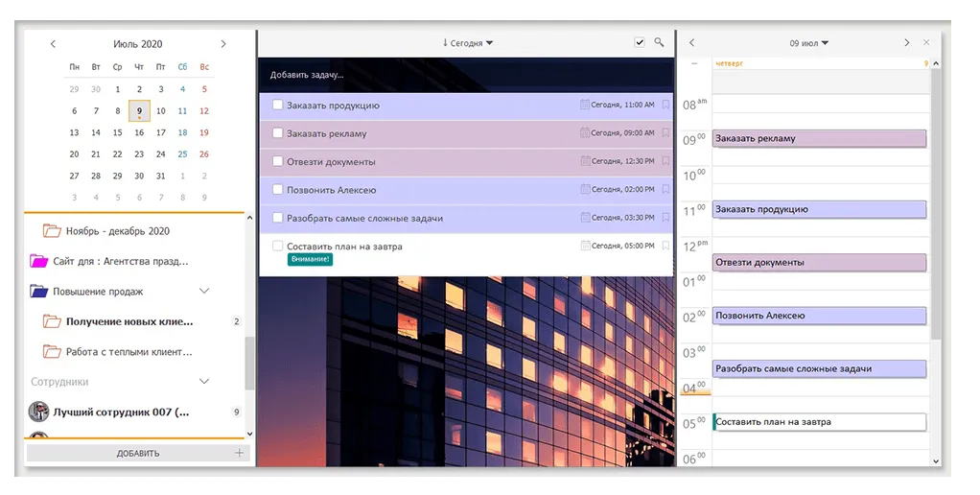Click bookmark flag on Заказать продукцию task

click(x=665, y=106)
